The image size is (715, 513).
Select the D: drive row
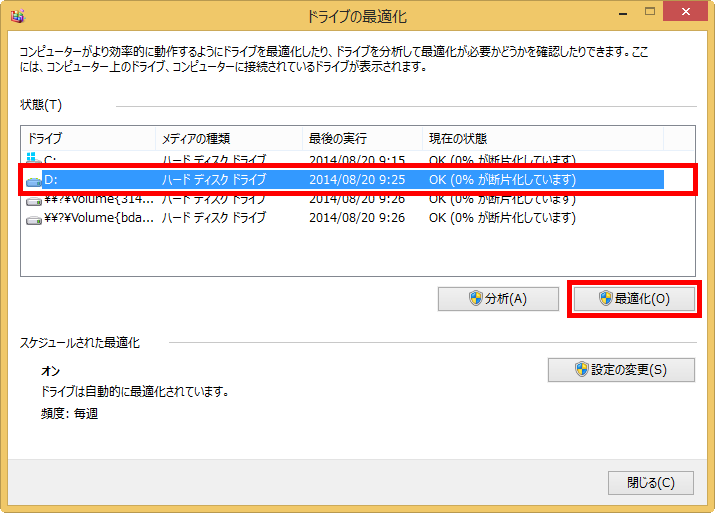click(x=345, y=180)
